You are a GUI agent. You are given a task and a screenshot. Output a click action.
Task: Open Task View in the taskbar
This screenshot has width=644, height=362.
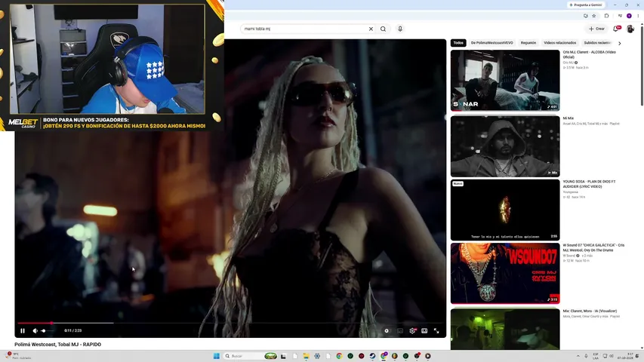point(283,356)
